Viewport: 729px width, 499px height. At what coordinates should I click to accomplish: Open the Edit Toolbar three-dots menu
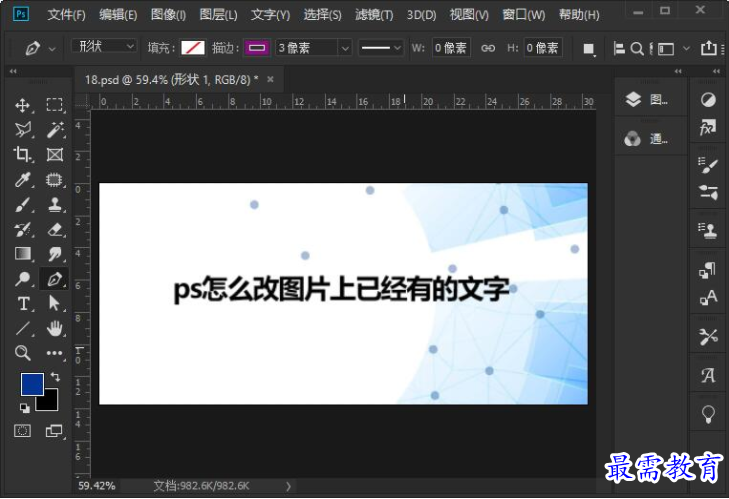point(54,353)
